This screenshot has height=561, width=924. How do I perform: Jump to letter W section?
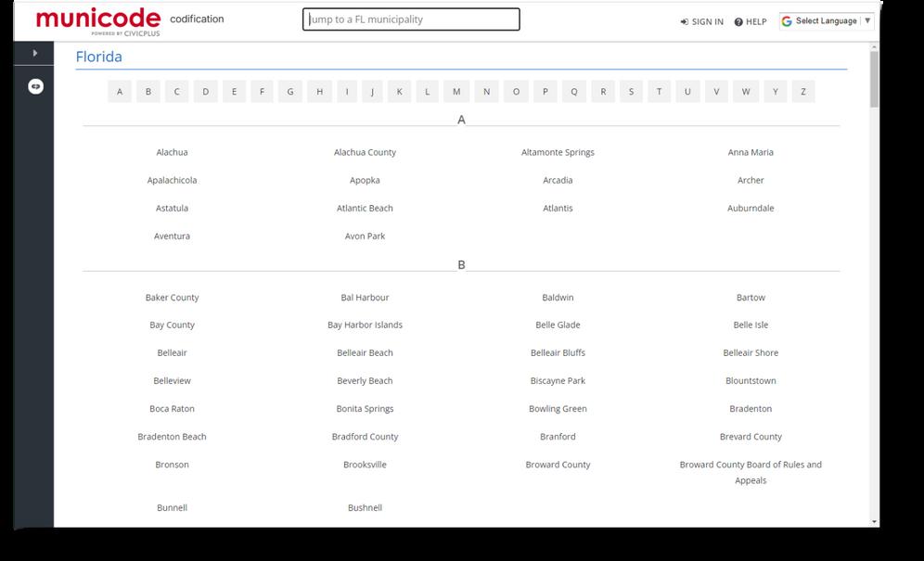(x=746, y=92)
